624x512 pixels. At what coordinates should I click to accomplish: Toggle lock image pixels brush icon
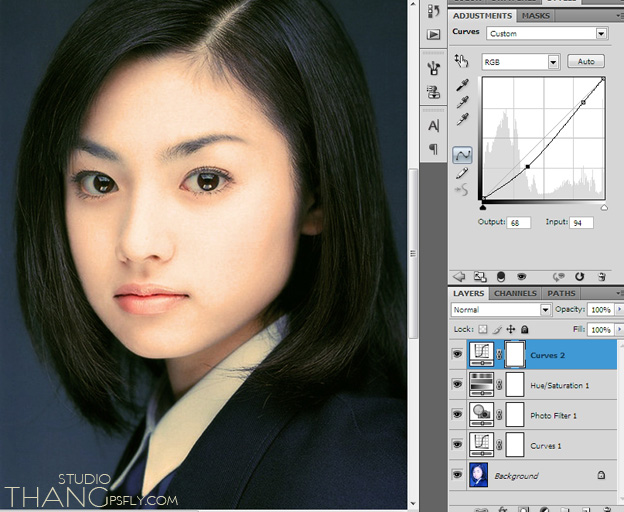coord(497,329)
